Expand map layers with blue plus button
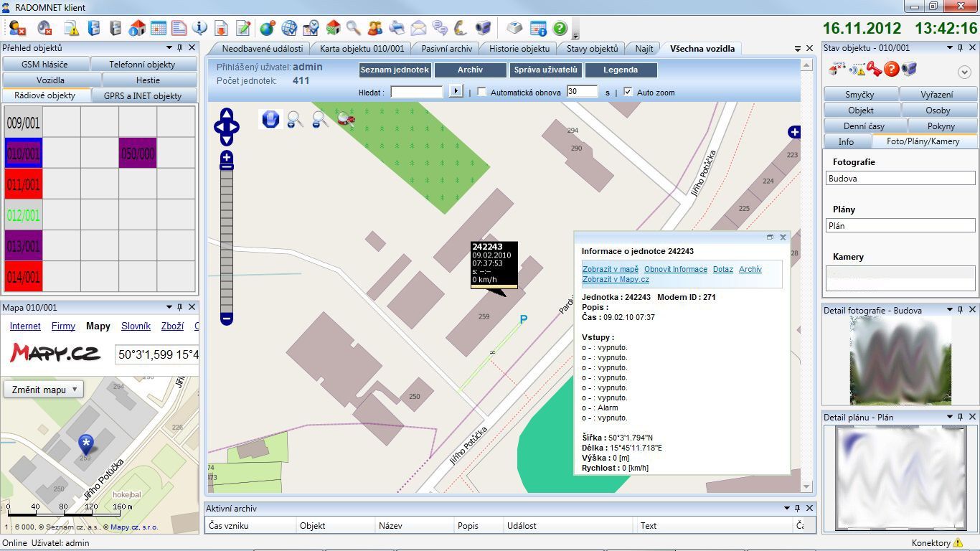Image resolution: width=980 pixels, height=551 pixels. pos(794,132)
